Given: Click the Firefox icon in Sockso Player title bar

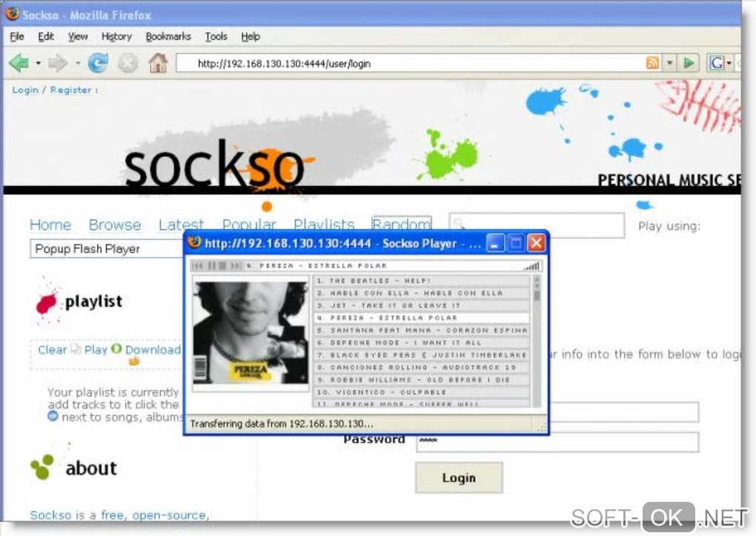Looking at the screenshot, I should pos(194,242).
